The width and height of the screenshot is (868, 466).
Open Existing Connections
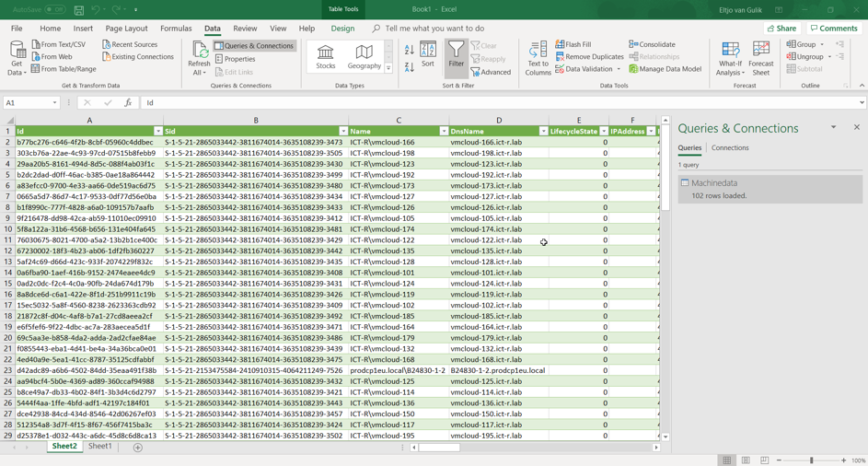click(138, 56)
